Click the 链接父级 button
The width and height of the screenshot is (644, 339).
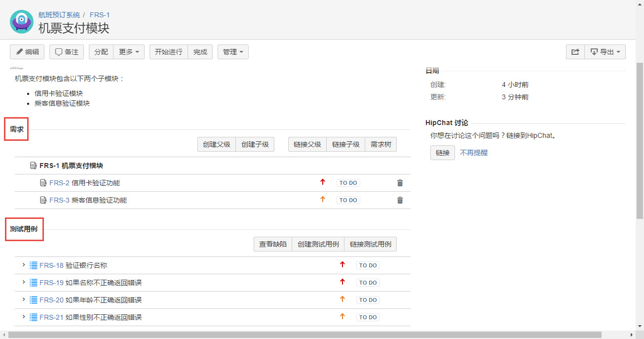307,144
